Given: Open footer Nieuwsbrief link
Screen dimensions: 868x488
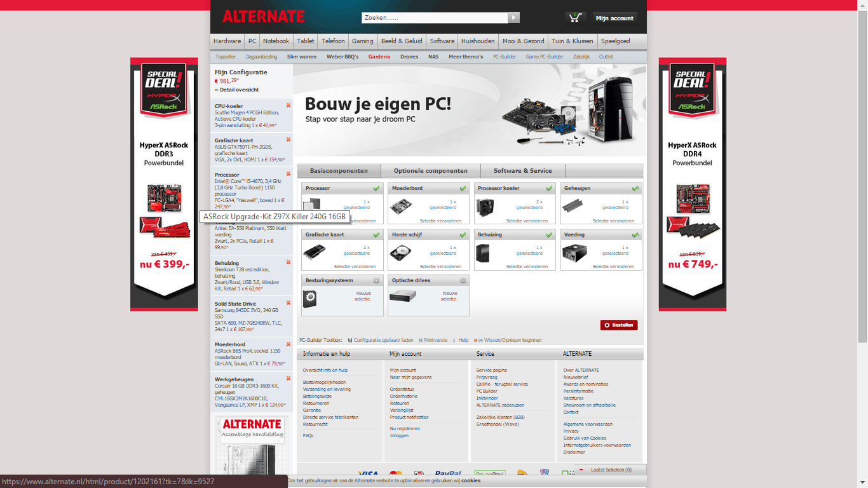Looking at the screenshot, I should [x=576, y=377].
